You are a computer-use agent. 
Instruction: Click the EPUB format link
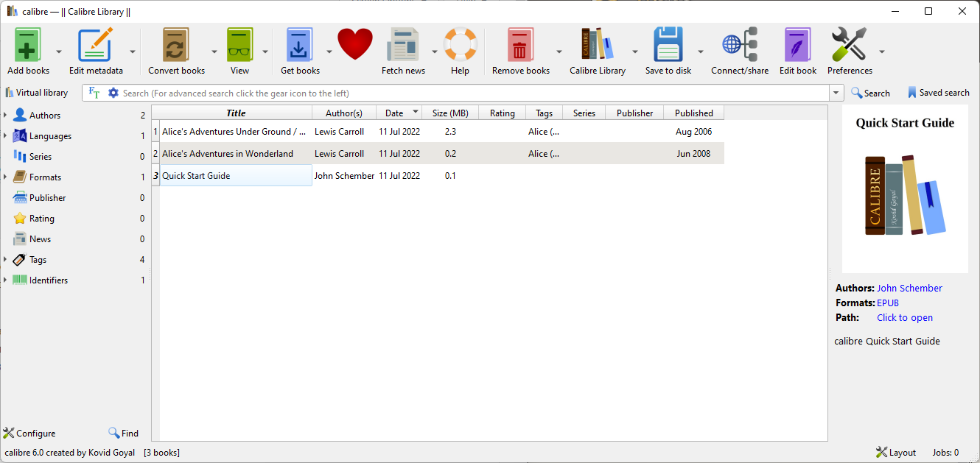888,303
